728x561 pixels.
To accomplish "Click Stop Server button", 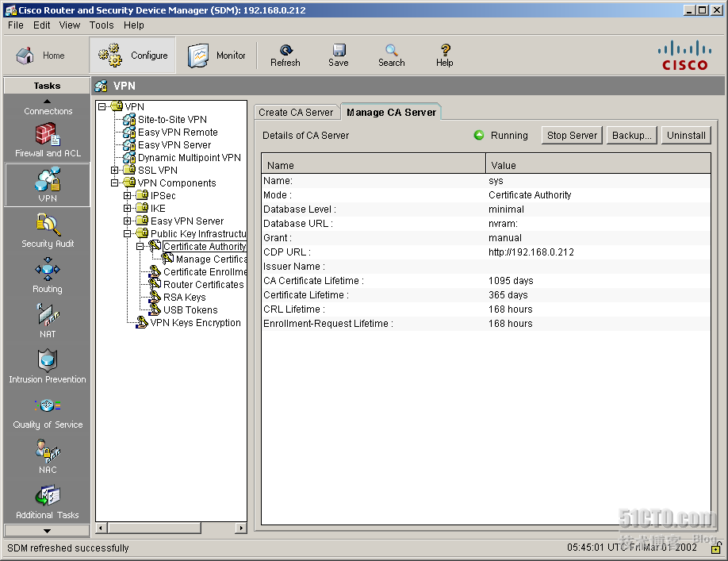I will tap(572, 135).
